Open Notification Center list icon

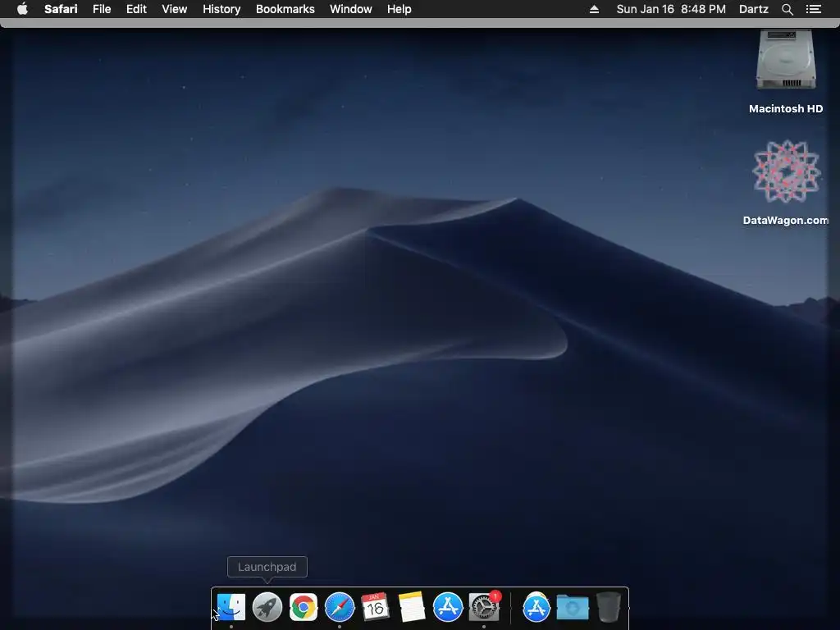point(814,9)
